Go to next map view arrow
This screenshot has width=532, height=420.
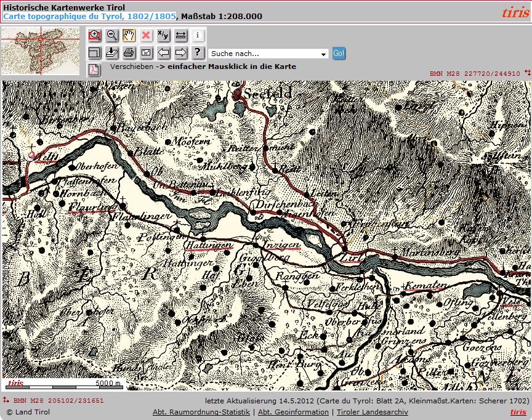coord(180,53)
